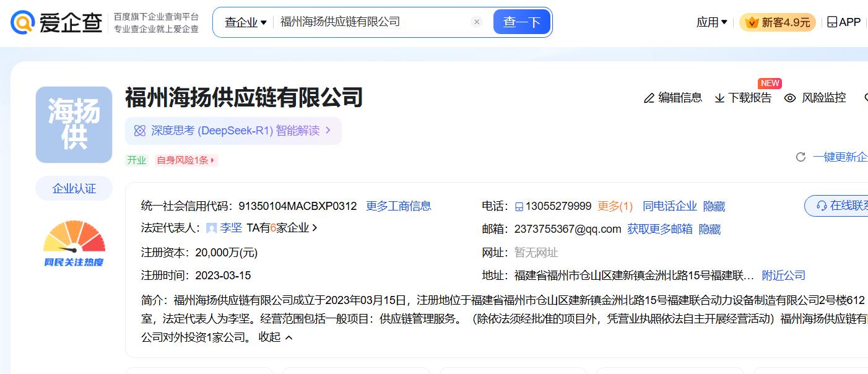This screenshot has height=374, width=868.
Task: Click the Aiqicha logo icon
Action: click(x=22, y=22)
